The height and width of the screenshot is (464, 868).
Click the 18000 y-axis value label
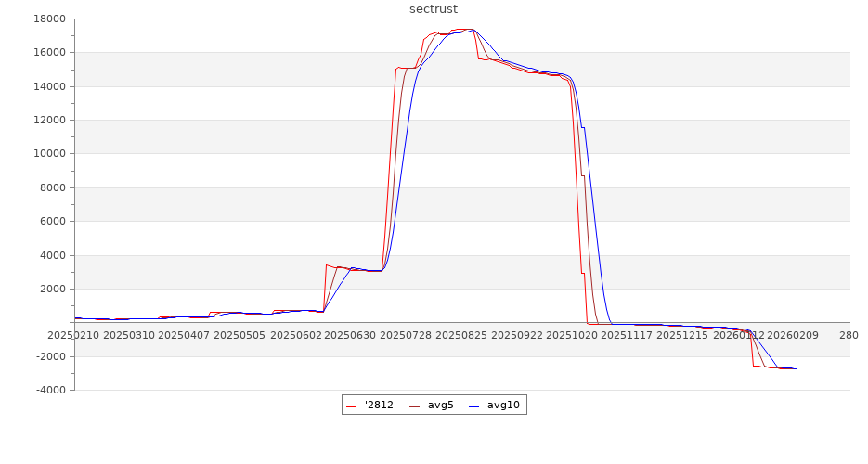coord(47,19)
